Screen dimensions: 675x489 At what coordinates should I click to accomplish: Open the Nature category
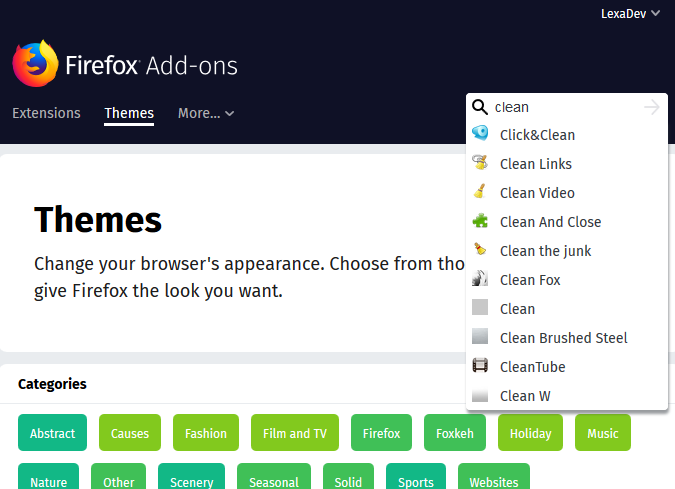pyautogui.click(x=49, y=477)
